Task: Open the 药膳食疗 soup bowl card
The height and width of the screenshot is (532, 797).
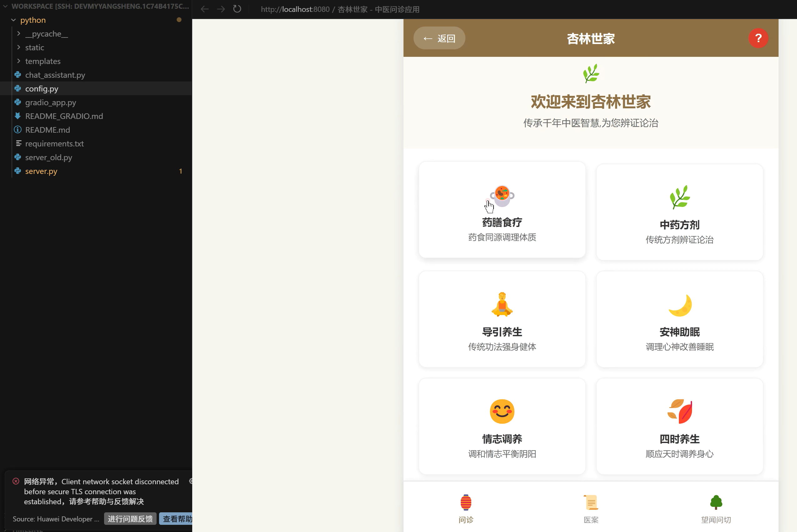Action: point(502,210)
